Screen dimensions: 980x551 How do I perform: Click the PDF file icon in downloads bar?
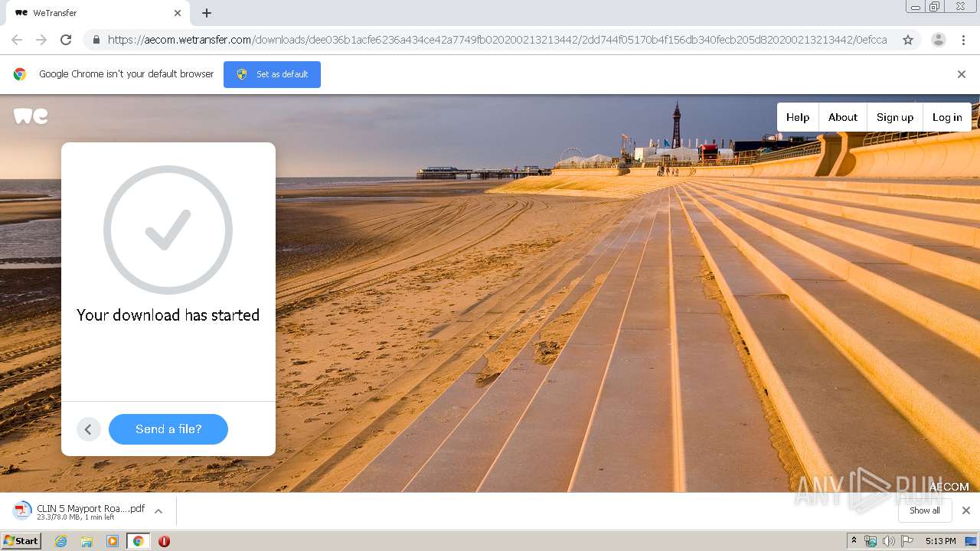[22, 510]
